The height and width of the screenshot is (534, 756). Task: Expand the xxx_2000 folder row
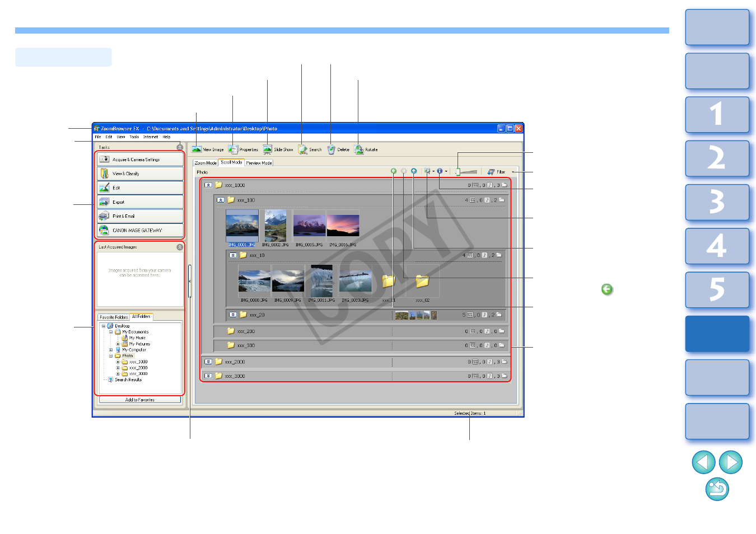(208, 362)
